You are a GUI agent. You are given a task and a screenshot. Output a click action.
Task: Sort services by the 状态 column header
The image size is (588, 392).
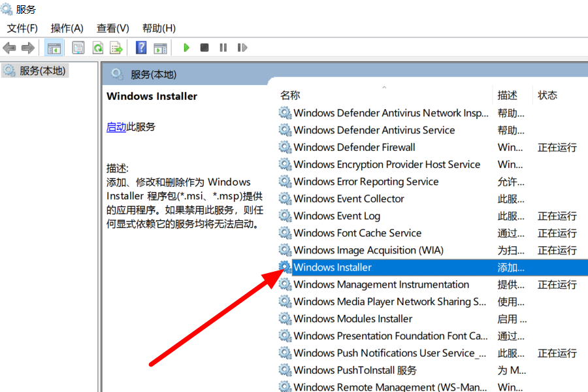pos(547,95)
